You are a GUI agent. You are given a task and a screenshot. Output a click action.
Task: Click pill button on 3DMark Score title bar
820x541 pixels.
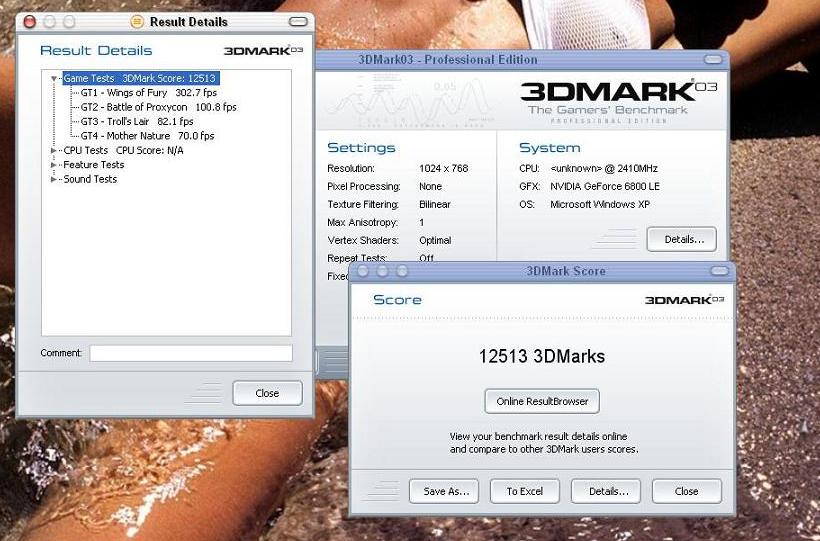tap(720, 271)
